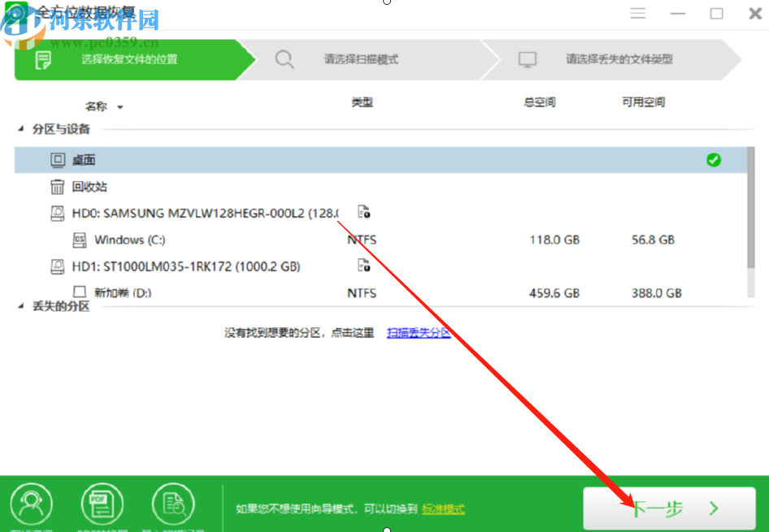The height and width of the screenshot is (532, 769).
Task: Click the Windows (C:) OS partition icon
Action: pos(80,240)
